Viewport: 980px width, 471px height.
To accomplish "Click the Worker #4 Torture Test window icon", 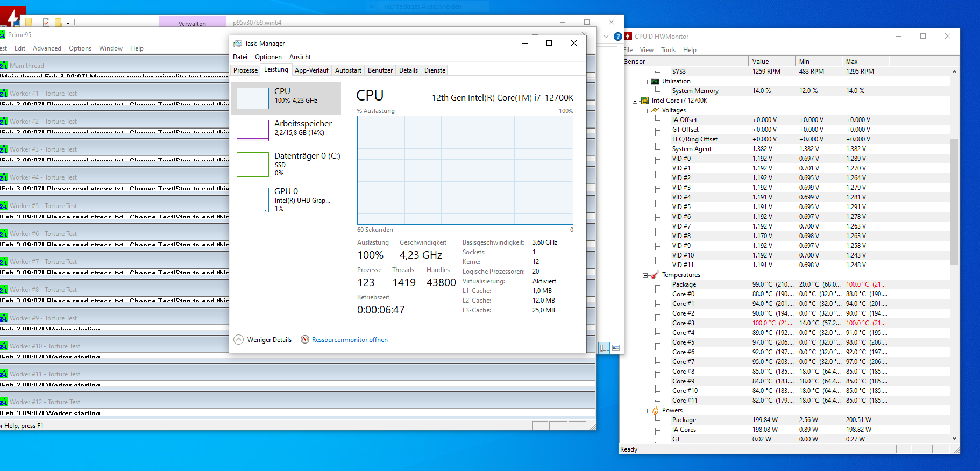I will coord(3,177).
